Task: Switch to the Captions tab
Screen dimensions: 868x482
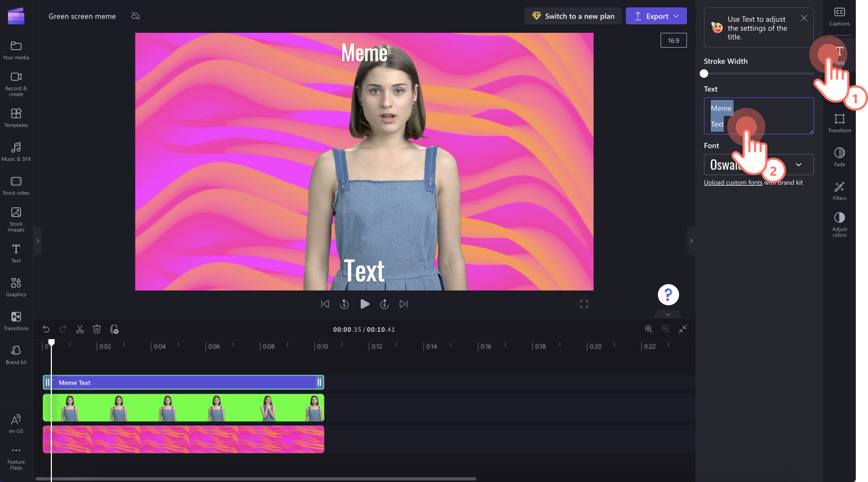Action: 839,16
